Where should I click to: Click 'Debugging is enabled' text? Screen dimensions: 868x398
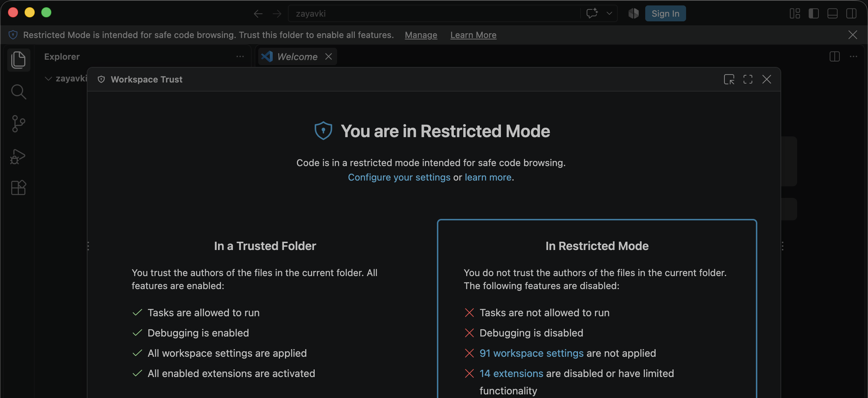coord(198,333)
